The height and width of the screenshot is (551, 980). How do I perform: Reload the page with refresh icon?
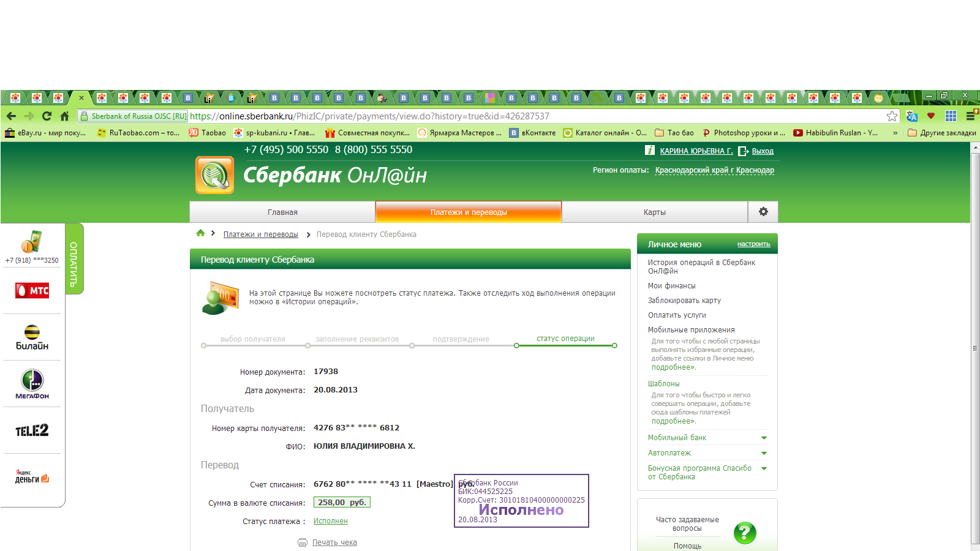47,116
